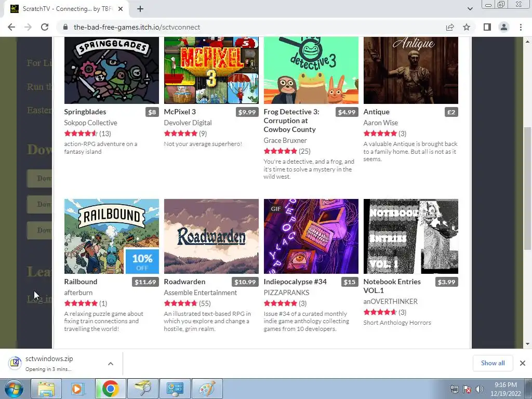Open Frog Detective 3 title link

tap(291, 121)
